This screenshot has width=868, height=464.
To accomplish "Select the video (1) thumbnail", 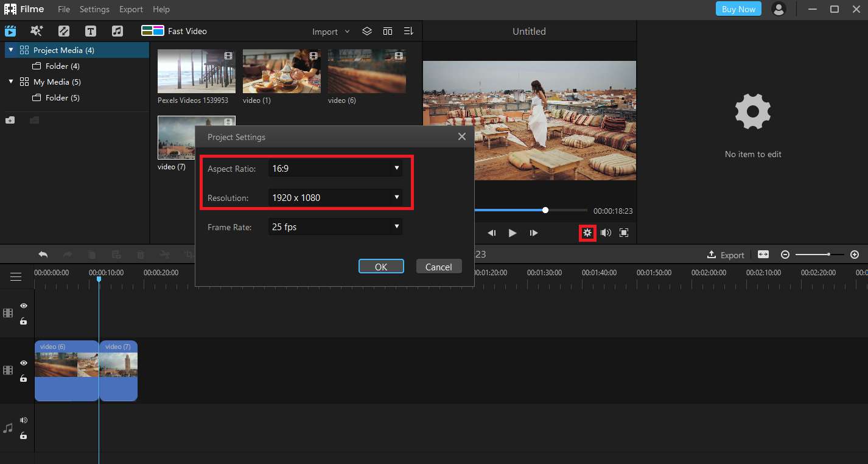I will (281, 71).
